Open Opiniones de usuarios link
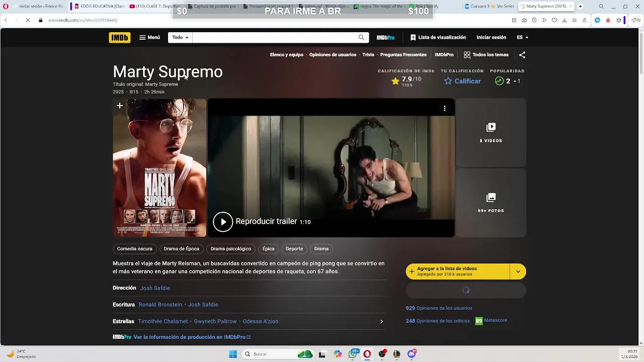 coord(333,55)
